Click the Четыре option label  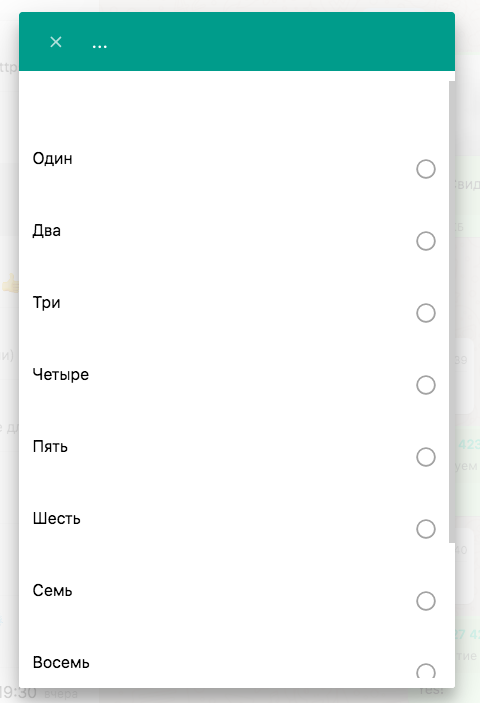61,374
